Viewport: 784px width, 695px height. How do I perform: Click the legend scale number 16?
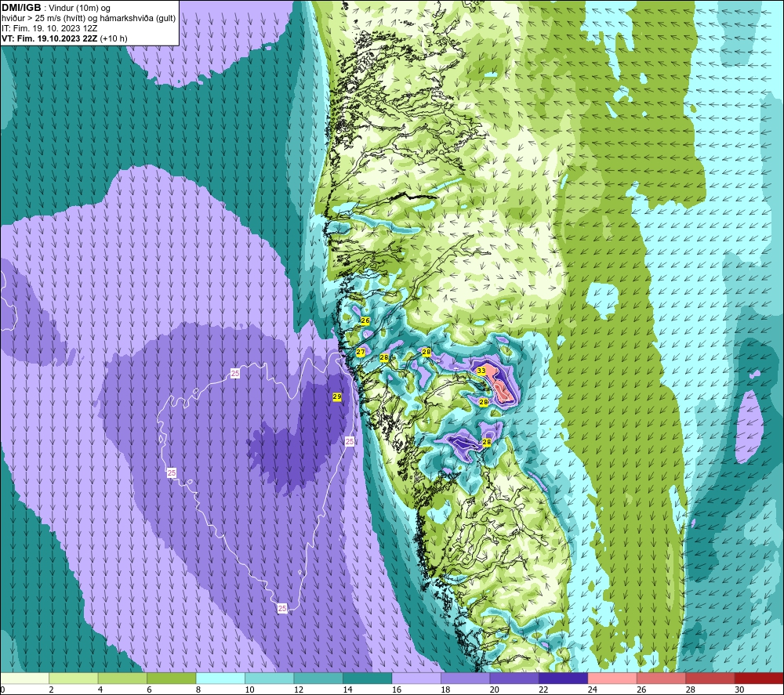pyautogui.click(x=397, y=690)
